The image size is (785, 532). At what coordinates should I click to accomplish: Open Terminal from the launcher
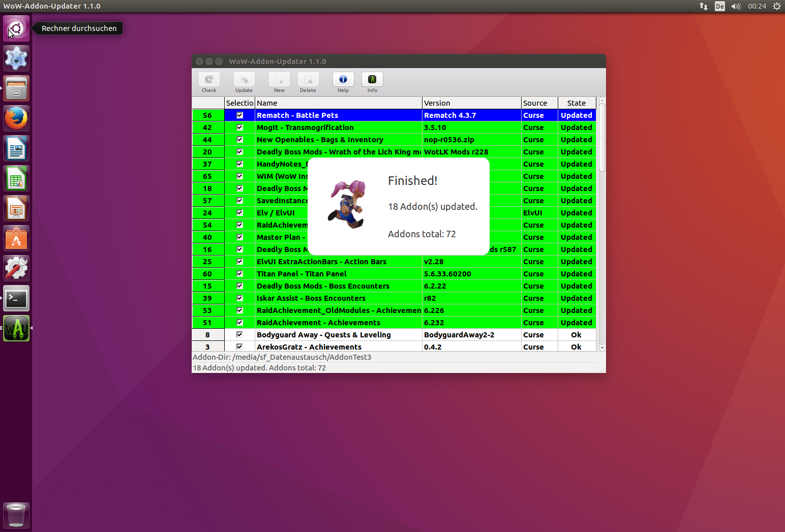coord(16,298)
